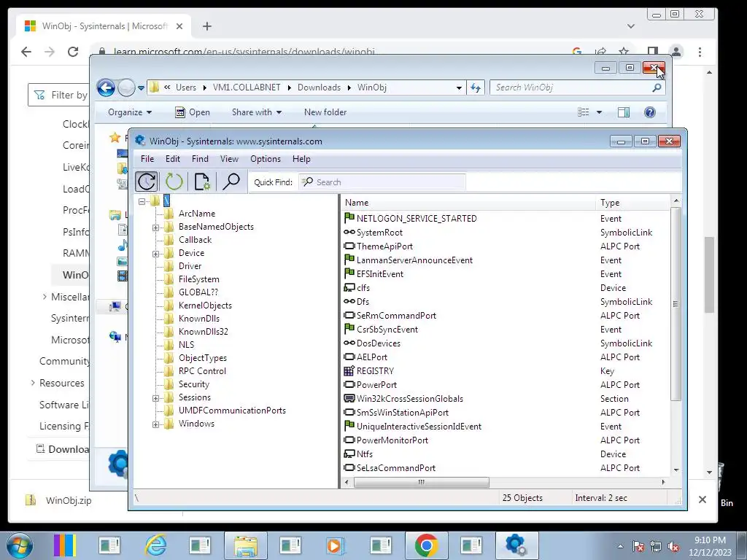
Task: Open Explorer Organize dropdown
Action: [130, 112]
